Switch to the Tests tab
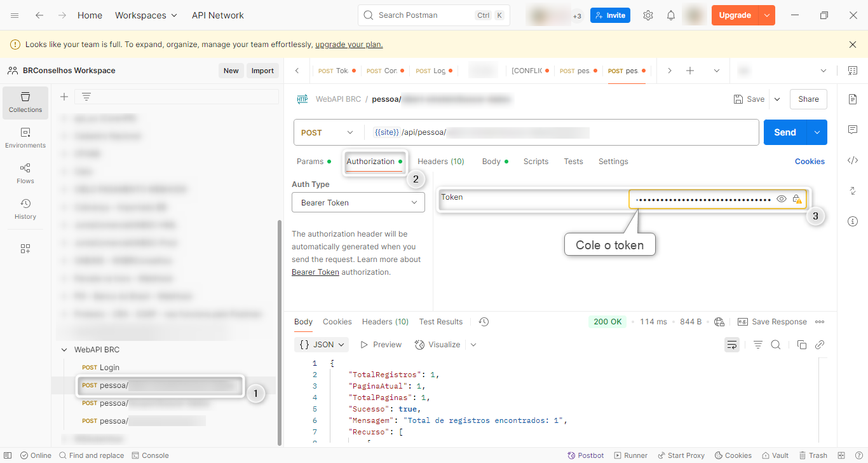 click(x=573, y=162)
